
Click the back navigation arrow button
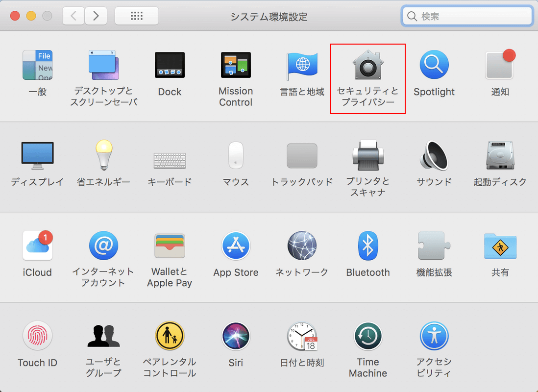(73, 16)
